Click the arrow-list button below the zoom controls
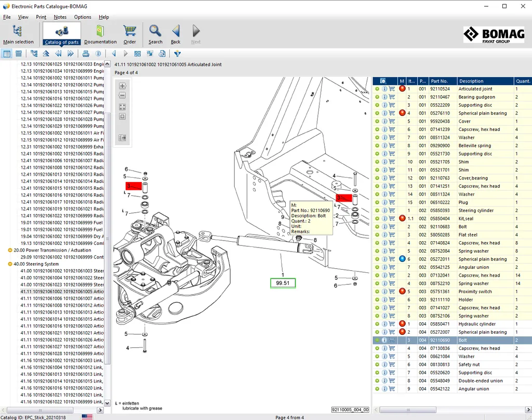Viewport: 532px width, 420px height. point(123,138)
